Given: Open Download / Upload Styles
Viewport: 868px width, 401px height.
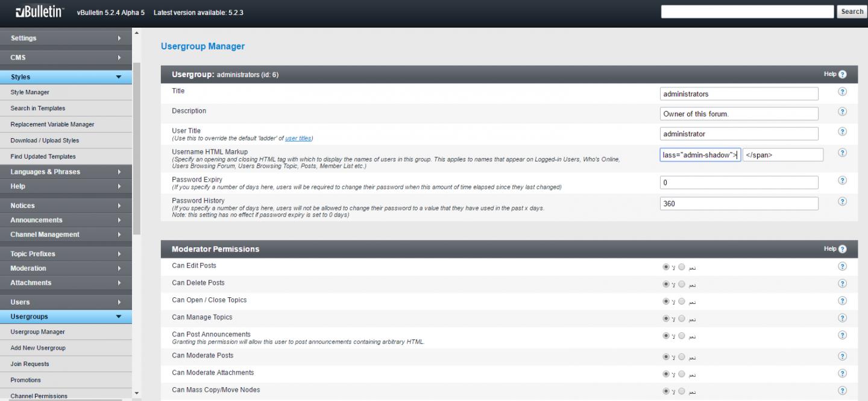Looking at the screenshot, I should tap(66, 141).
